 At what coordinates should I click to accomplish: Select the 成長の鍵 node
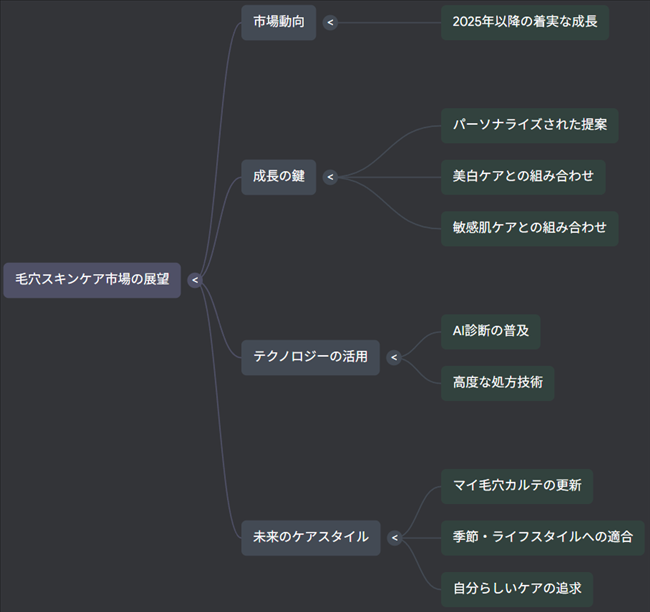click(278, 177)
